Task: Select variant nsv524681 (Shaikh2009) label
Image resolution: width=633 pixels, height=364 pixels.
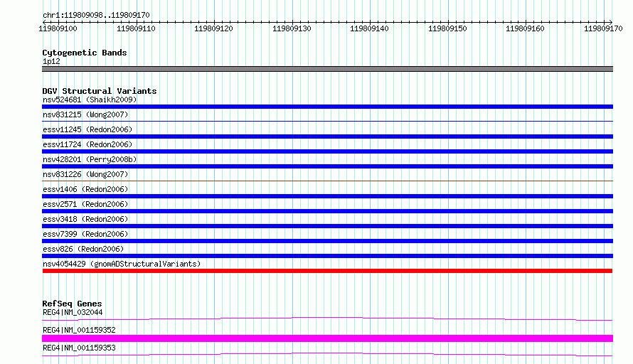Action: (x=90, y=100)
